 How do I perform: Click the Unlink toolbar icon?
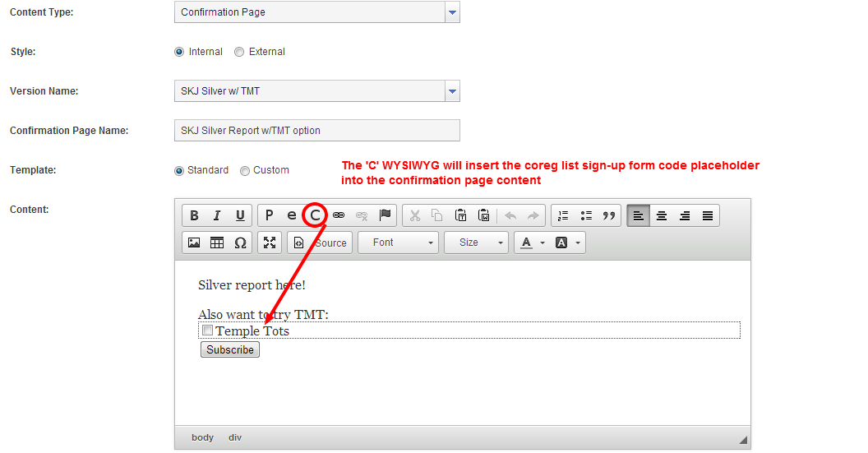[x=362, y=215]
